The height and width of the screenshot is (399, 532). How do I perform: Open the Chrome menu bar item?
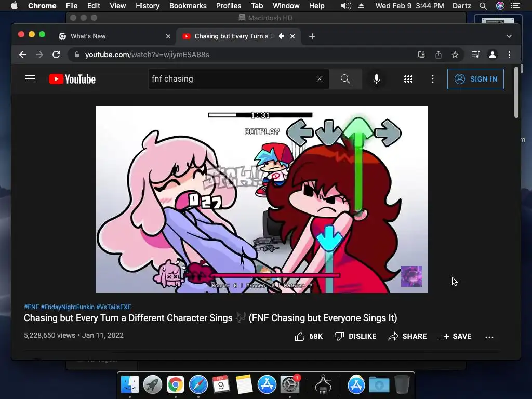coord(42,6)
